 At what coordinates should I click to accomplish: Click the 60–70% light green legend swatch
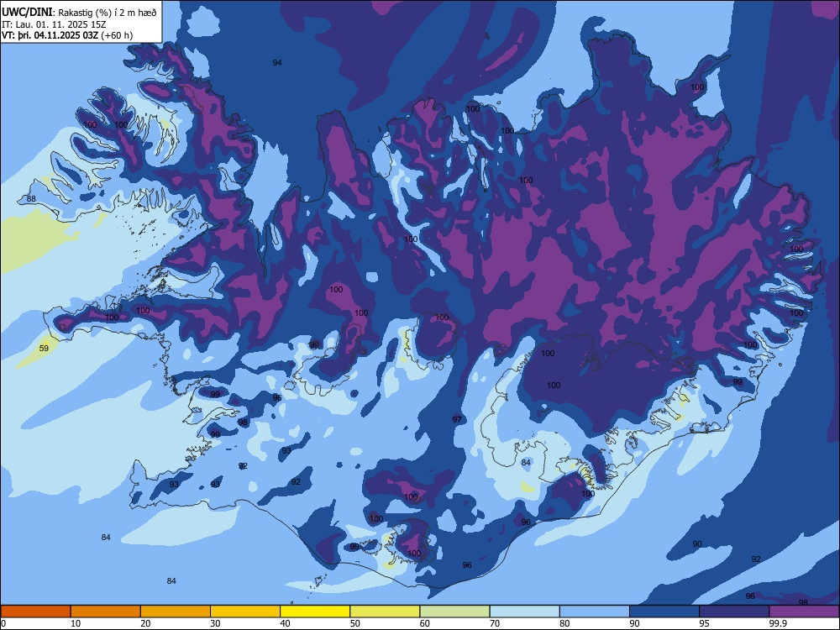click(x=454, y=612)
